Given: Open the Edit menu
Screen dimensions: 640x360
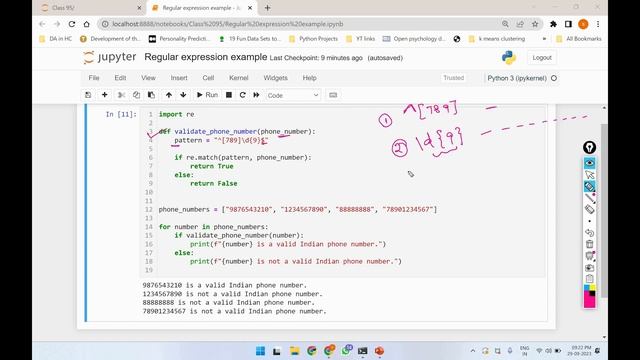Looking at the screenshot, I should tap(120, 78).
